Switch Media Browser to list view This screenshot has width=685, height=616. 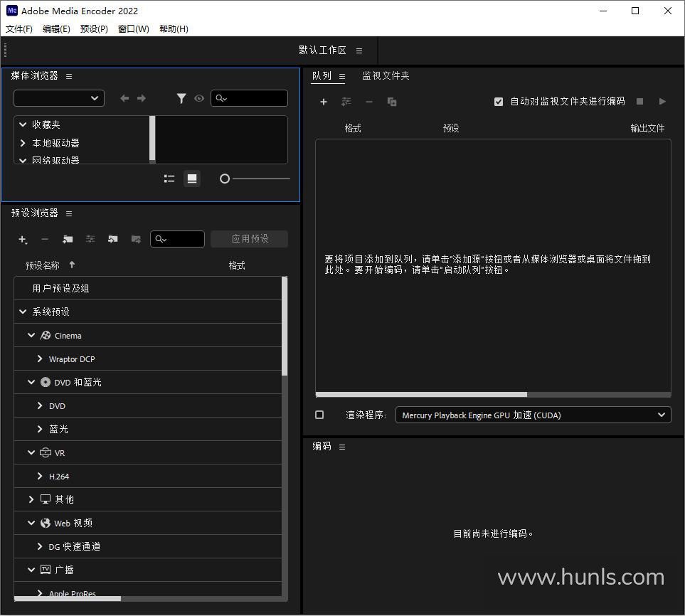click(169, 179)
